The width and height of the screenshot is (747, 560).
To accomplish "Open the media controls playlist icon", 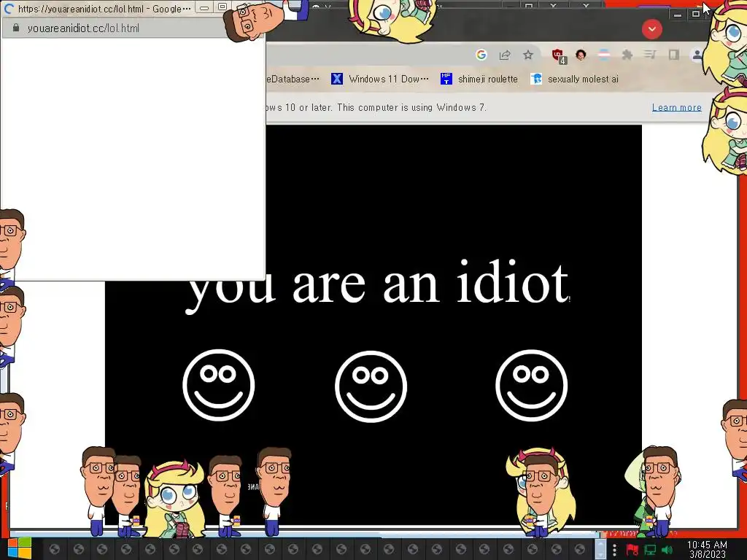I will (650, 55).
